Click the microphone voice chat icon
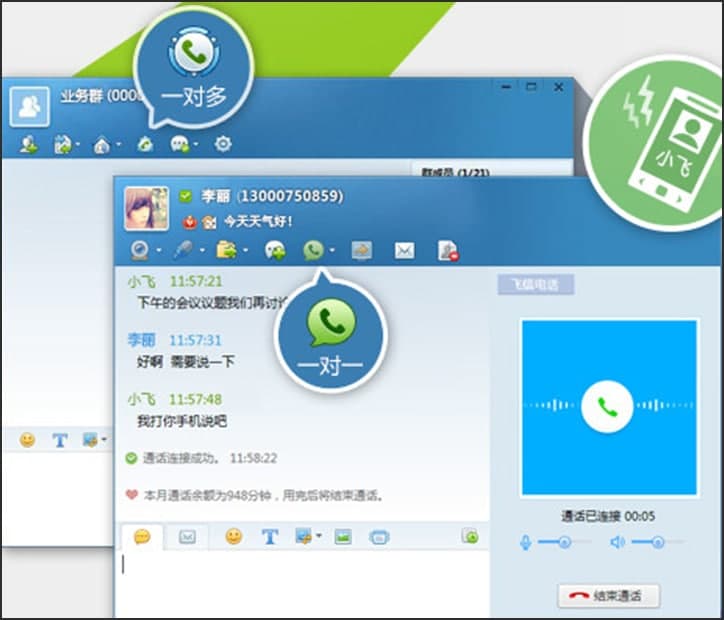This screenshot has height=620, width=724. pos(182,250)
